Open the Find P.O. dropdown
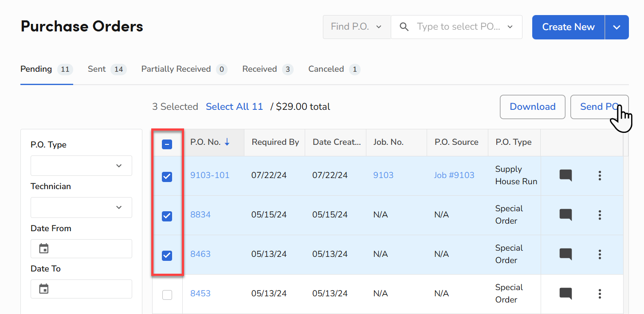 357,27
